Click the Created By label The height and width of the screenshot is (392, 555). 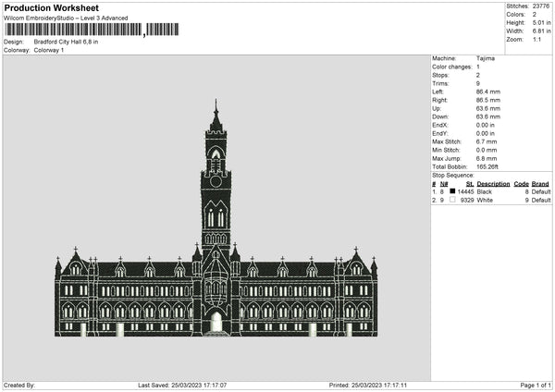click(x=19, y=386)
